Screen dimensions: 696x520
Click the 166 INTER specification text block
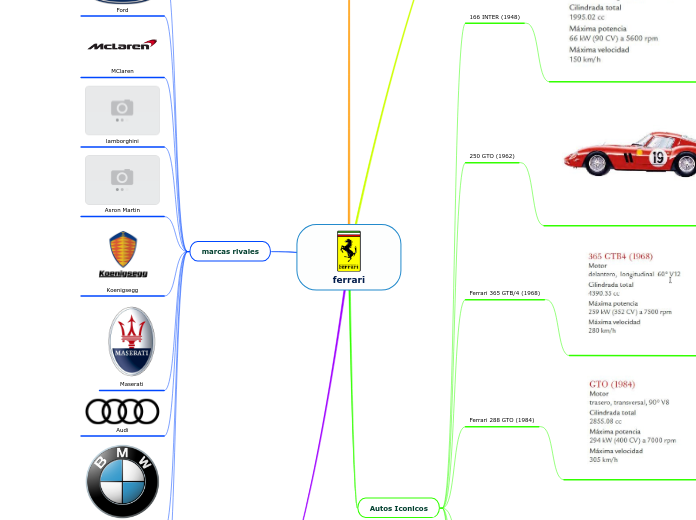(x=613, y=32)
